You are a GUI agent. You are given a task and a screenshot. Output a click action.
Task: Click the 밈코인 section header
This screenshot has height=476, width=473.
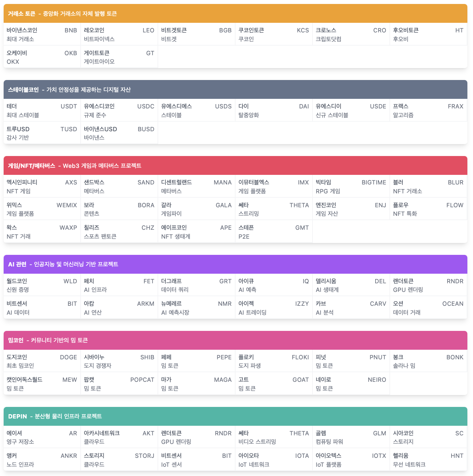coord(236,340)
